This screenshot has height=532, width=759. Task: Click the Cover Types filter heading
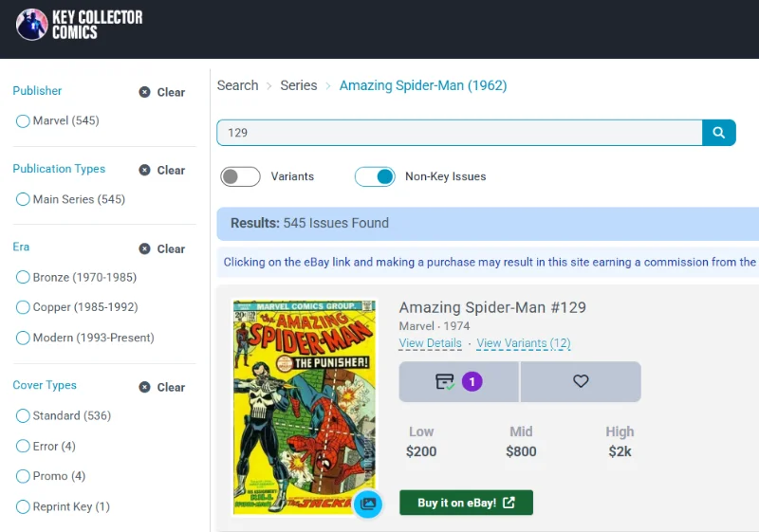pyautogui.click(x=45, y=385)
